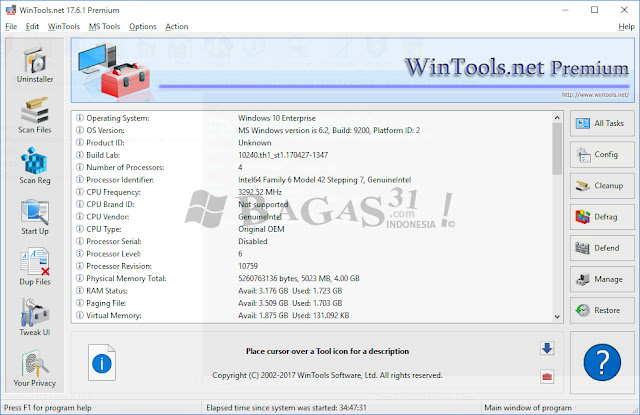Select the Defrag category
The image size is (640, 415).
click(x=602, y=217)
